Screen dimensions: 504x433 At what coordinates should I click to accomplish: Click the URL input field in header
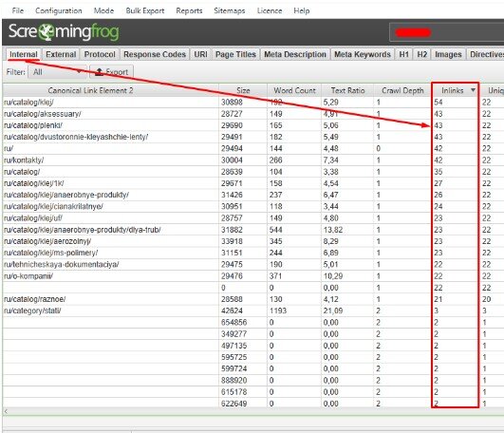(447, 32)
